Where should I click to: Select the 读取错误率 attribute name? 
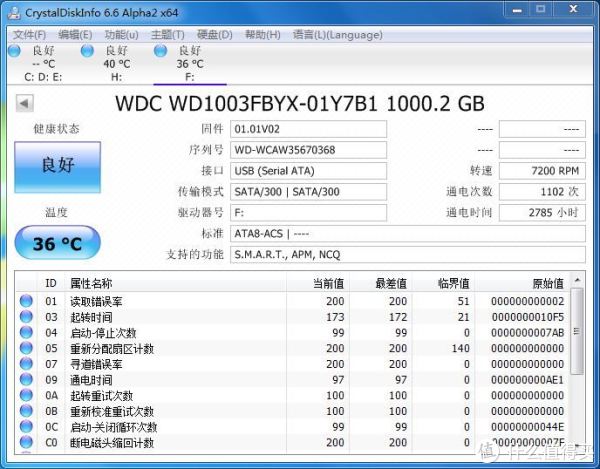[96, 301]
